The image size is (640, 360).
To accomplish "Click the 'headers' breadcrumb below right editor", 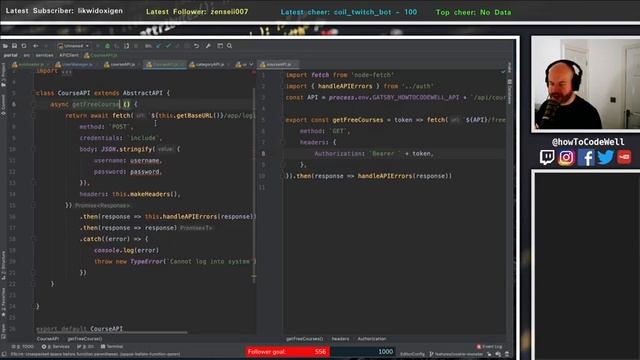I will 340,339.
